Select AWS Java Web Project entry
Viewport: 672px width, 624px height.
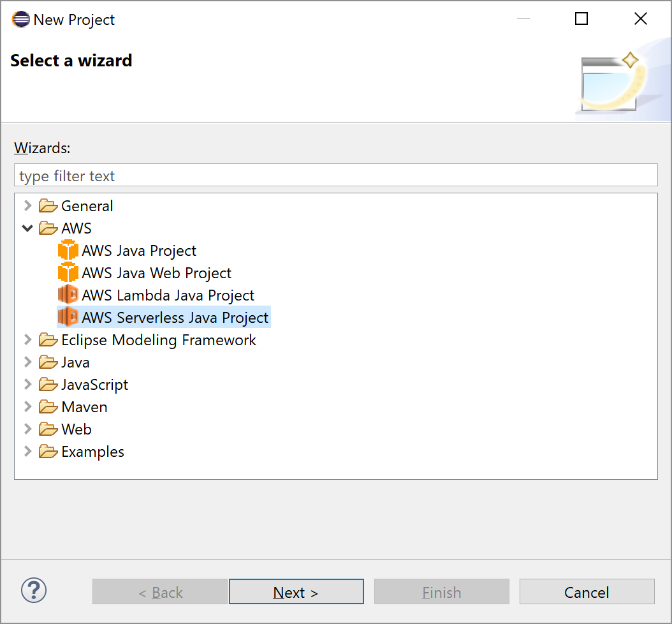[156, 273]
